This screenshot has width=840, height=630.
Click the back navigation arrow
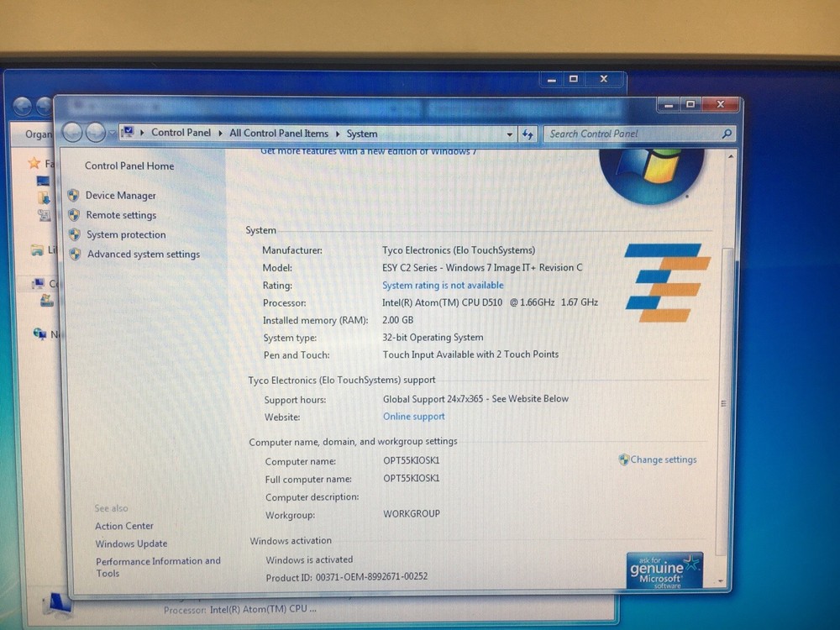(72, 133)
